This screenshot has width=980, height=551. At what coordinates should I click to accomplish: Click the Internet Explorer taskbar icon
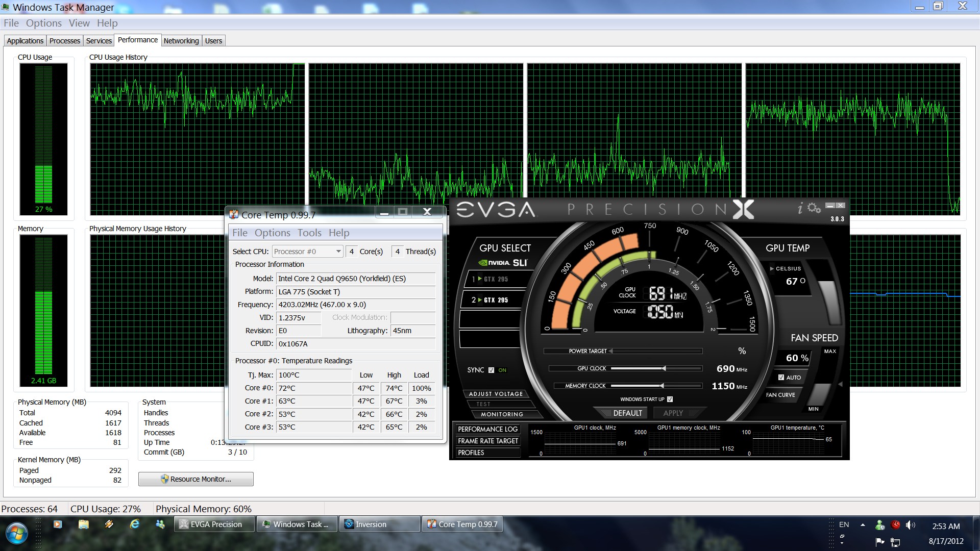click(x=135, y=524)
